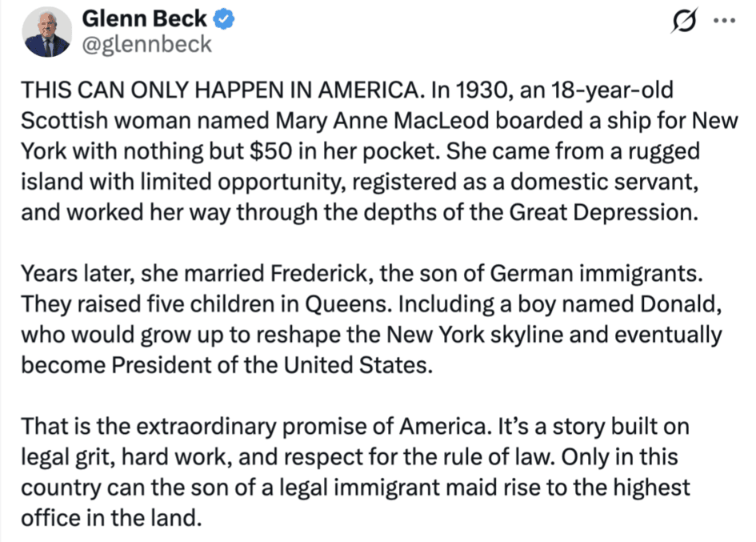The width and height of the screenshot is (756, 542).
Task: Visit the Glenn Beck display name link
Action: [144, 19]
